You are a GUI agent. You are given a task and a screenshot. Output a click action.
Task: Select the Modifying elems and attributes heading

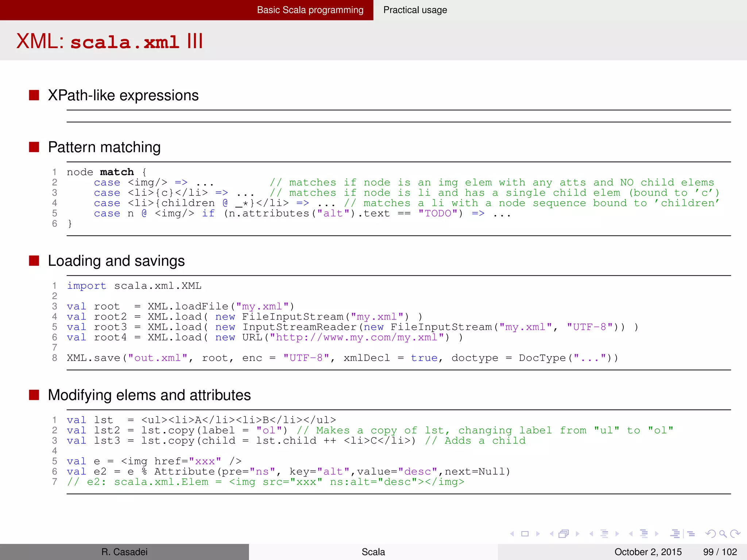coord(149,395)
